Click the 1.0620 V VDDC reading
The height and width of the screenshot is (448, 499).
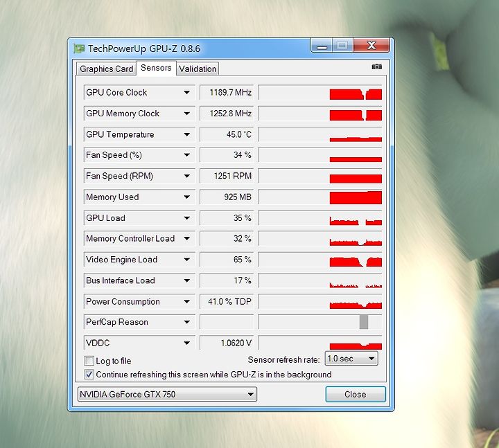click(227, 343)
